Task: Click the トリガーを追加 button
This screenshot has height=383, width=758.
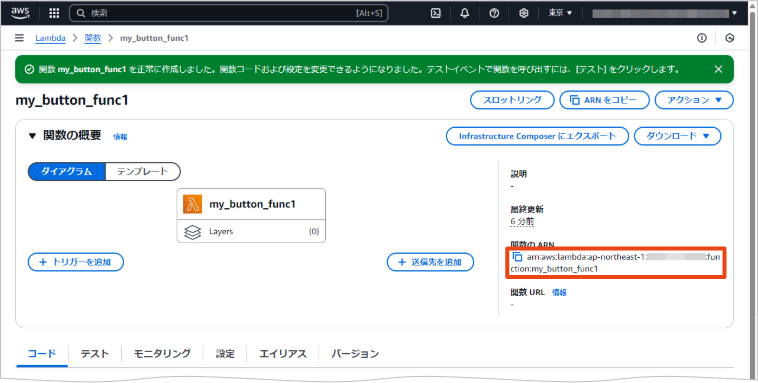Action: click(76, 262)
